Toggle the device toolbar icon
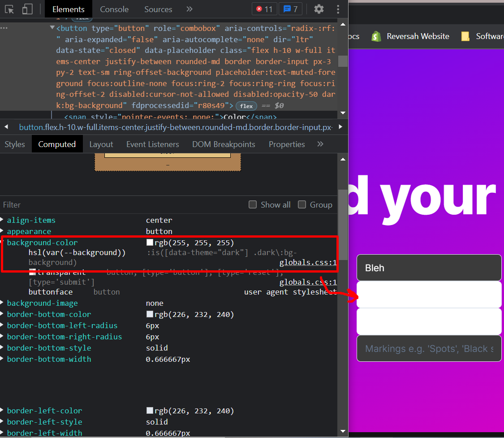Screen dimensions: 504x438 coord(27,9)
